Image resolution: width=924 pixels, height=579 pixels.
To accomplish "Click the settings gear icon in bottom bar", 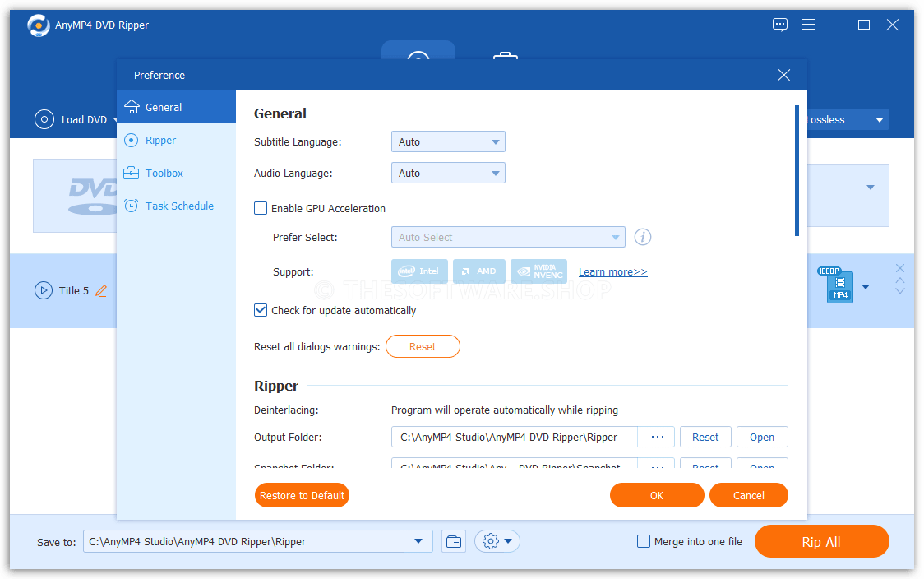I will point(490,541).
